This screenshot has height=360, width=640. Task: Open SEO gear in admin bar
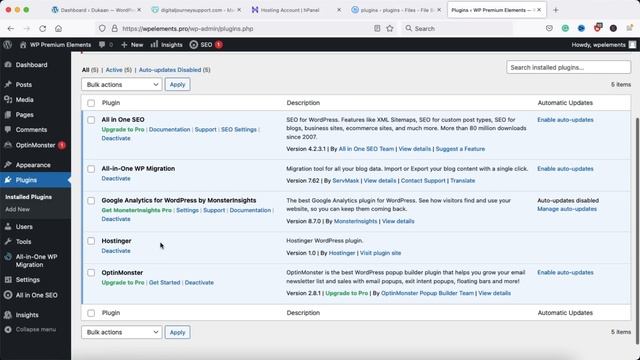coord(193,45)
